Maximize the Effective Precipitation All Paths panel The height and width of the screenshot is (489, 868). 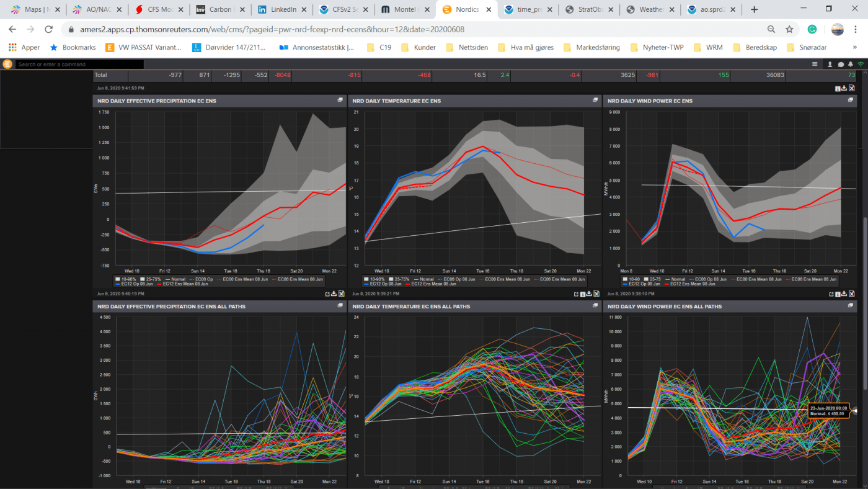(x=340, y=306)
